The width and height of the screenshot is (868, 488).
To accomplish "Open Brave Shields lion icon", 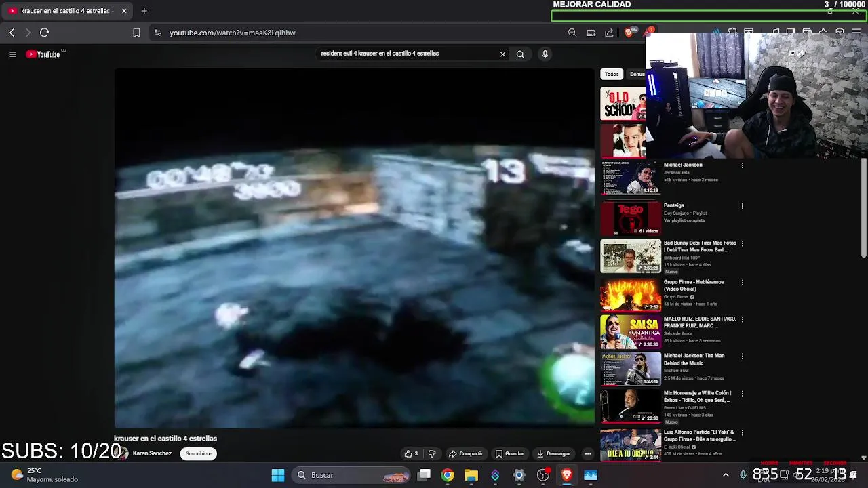I will (x=630, y=33).
